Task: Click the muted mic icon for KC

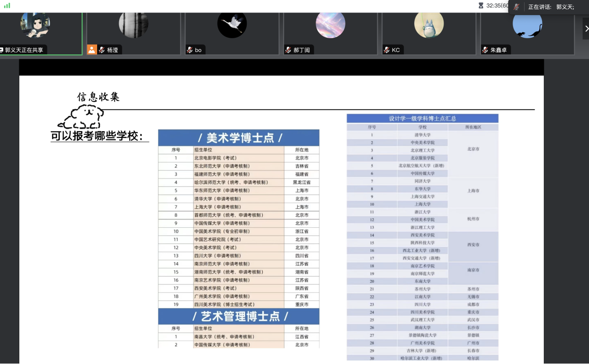Action: [387, 50]
